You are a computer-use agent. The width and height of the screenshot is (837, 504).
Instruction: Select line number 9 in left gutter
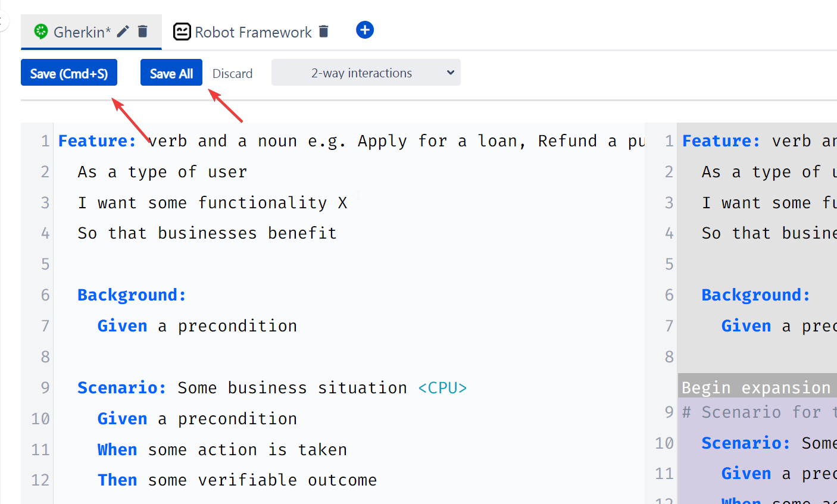45,388
